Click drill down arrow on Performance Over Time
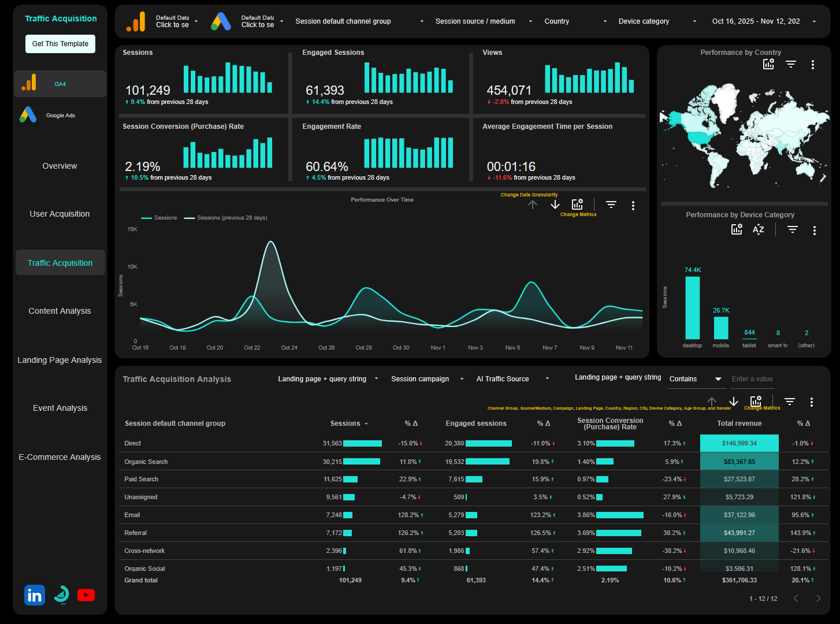 click(555, 205)
